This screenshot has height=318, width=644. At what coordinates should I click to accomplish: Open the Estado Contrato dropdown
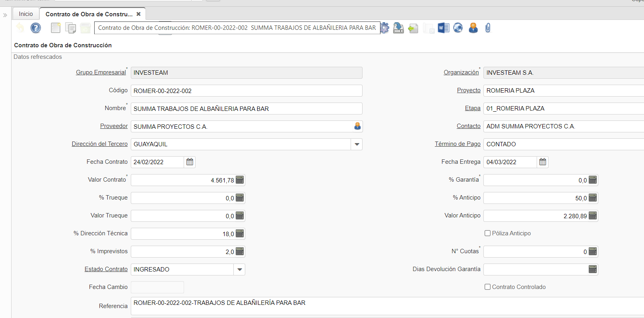pyautogui.click(x=239, y=270)
